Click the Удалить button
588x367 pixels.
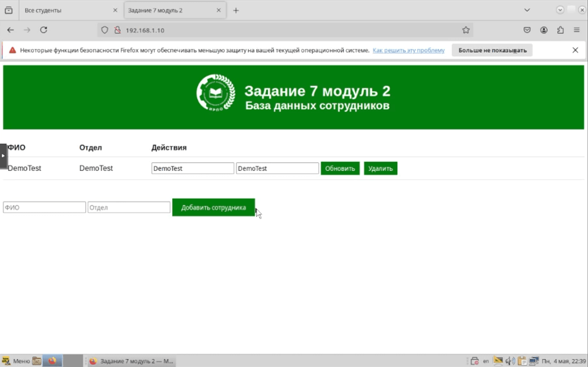[x=380, y=168]
